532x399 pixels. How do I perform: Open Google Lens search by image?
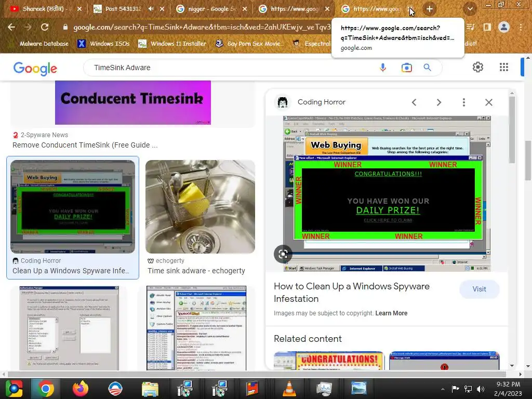pyautogui.click(x=406, y=68)
